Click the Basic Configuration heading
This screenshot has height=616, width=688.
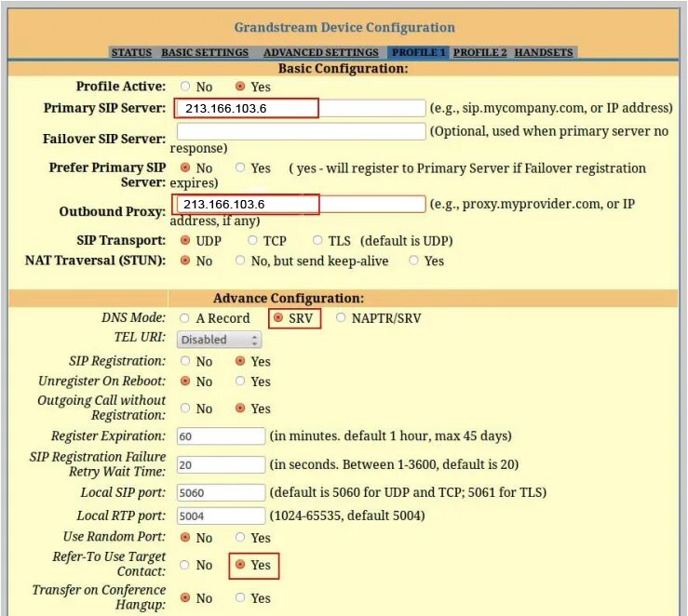tap(343, 69)
